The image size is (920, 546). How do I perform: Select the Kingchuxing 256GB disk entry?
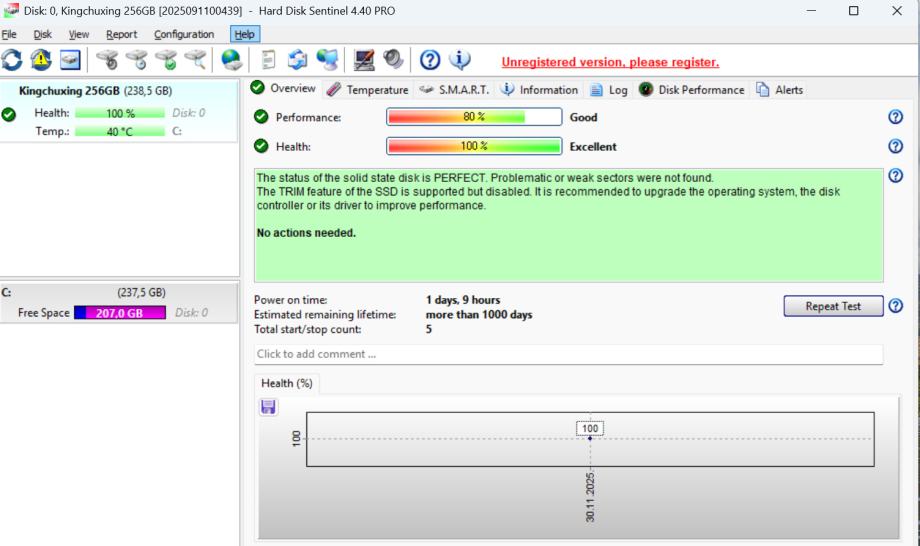tap(120, 111)
